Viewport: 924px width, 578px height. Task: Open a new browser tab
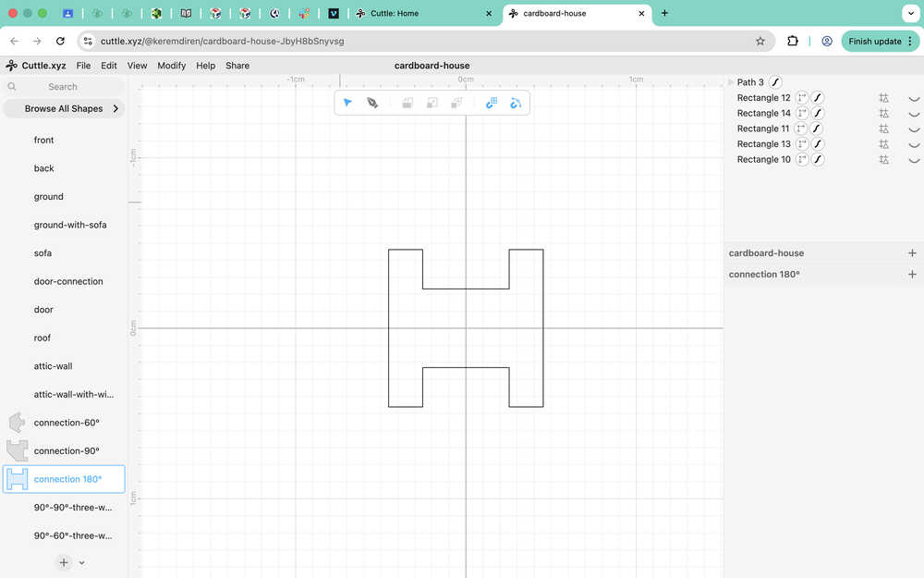[664, 13]
